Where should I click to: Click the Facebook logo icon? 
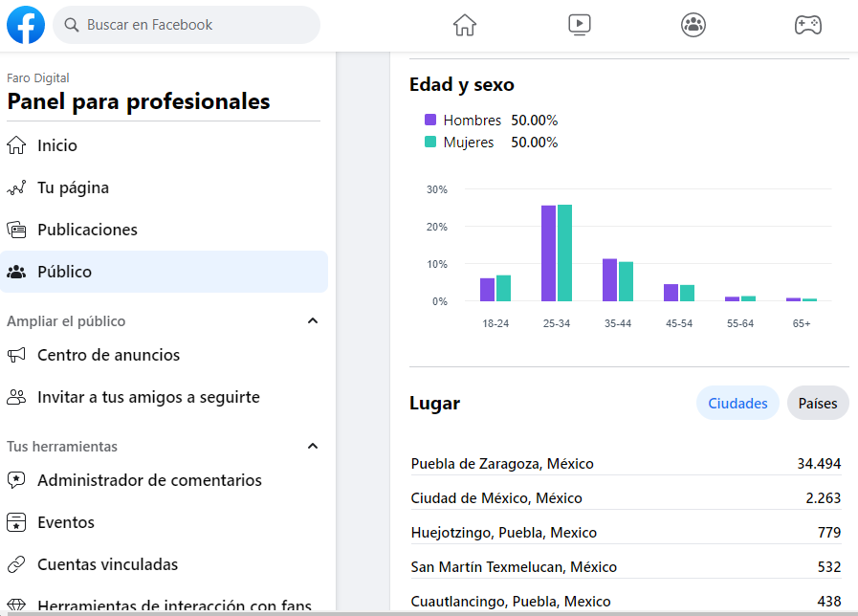pos(26,25)
